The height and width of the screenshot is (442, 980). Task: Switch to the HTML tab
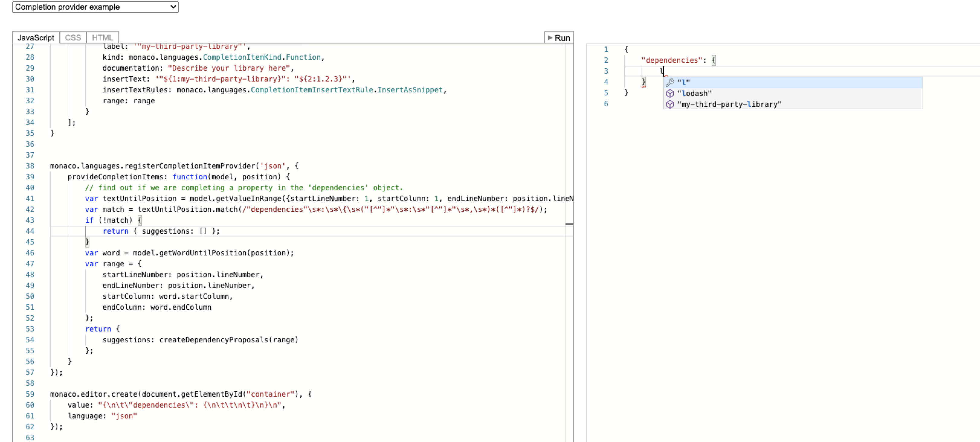[x=102, y=37]
